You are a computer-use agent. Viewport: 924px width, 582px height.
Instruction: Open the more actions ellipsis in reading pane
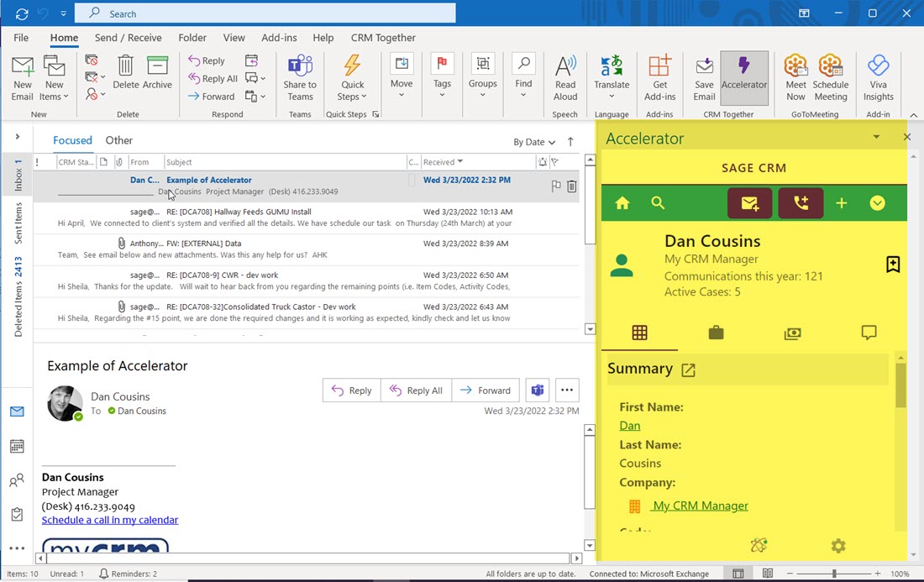click(567, 390)
